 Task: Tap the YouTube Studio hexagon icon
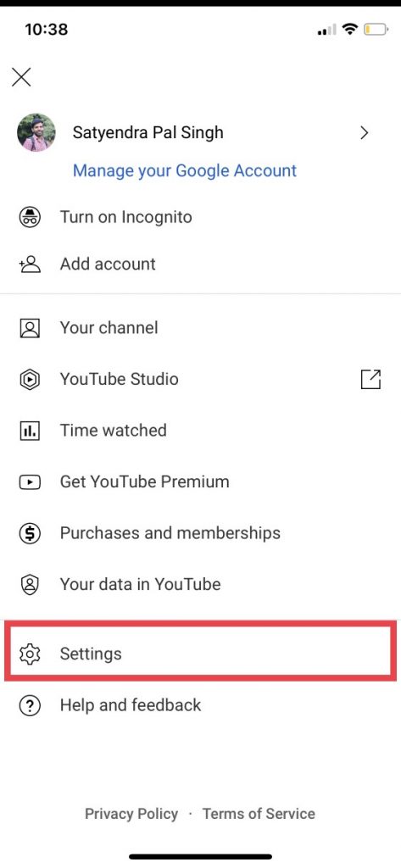coord(30,380)
